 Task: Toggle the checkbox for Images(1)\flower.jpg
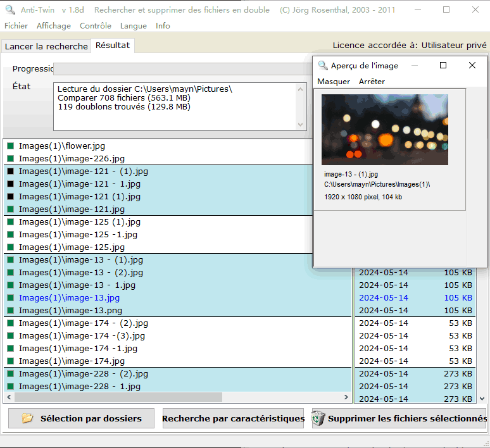[x=11, y=146]
